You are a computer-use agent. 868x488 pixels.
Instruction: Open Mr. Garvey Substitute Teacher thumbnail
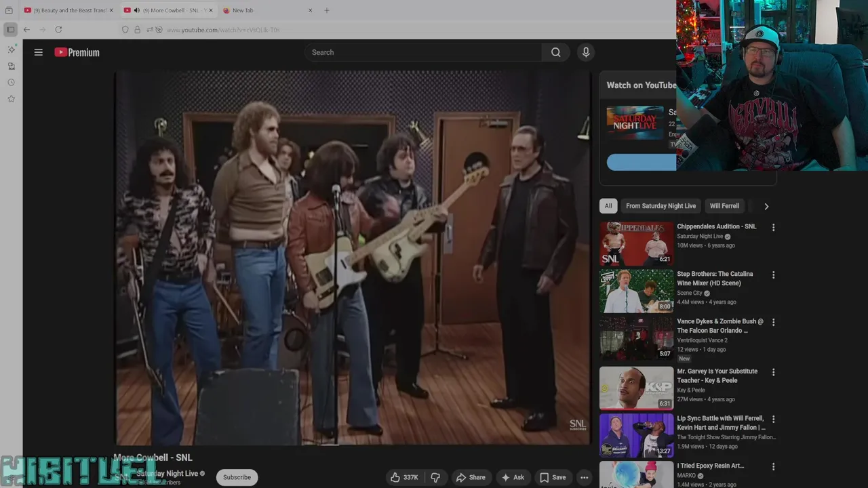(636, 388)
